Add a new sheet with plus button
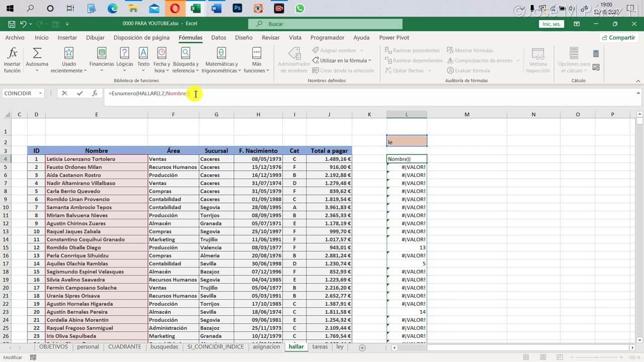644x362 pixels. [362, 347]
